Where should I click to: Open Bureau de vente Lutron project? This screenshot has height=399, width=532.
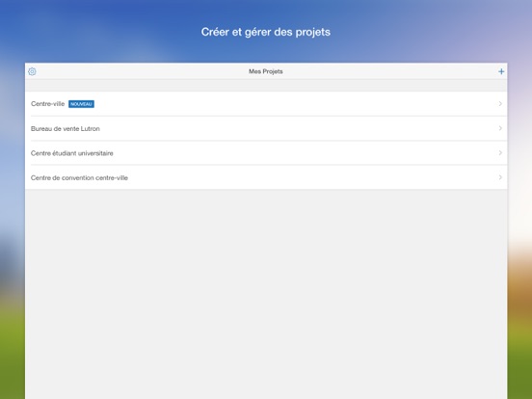(x=266, y=128)
